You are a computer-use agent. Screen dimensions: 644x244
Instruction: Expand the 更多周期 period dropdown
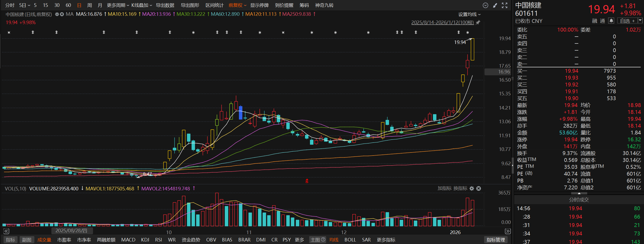pos(118,5)
